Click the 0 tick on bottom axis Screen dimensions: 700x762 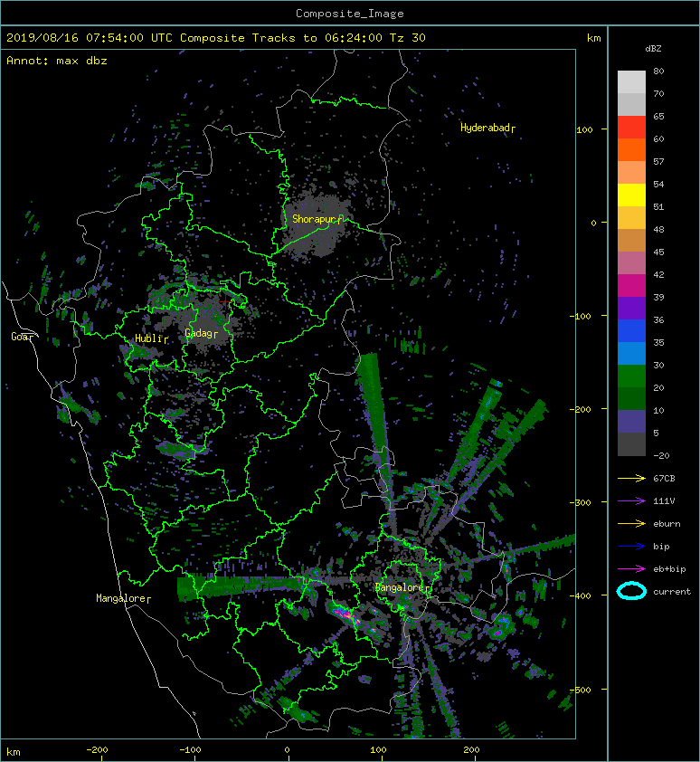tap(287, 750)
